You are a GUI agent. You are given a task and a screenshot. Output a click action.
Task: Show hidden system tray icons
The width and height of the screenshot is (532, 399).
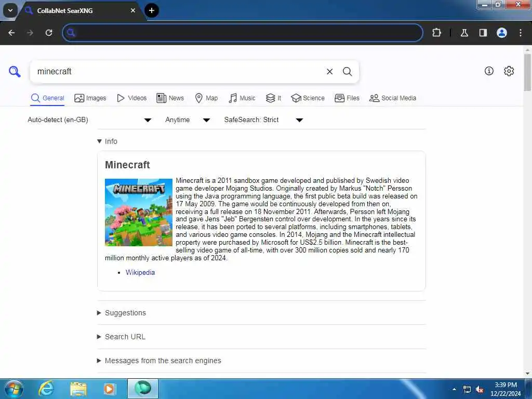pos(454,389)
